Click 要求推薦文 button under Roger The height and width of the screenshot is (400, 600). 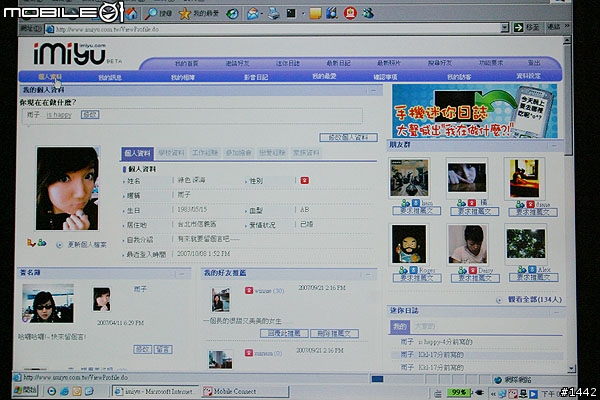pos(417,278)
